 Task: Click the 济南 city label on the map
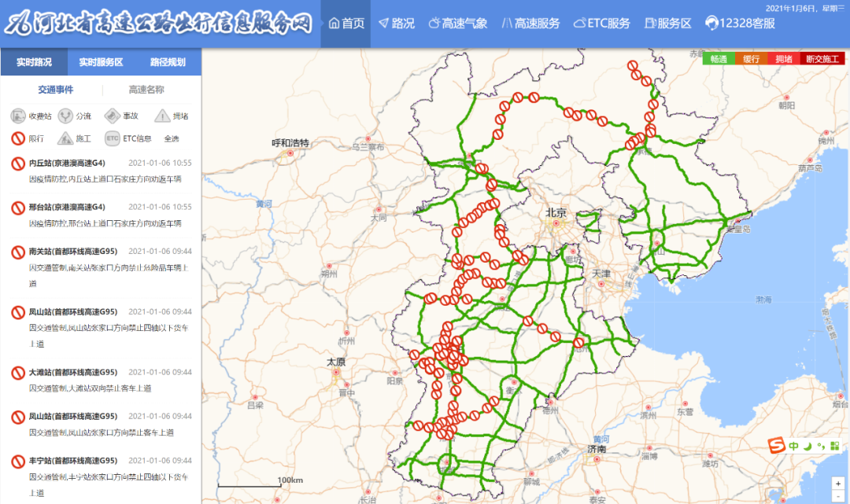click(x=597, y=449)
